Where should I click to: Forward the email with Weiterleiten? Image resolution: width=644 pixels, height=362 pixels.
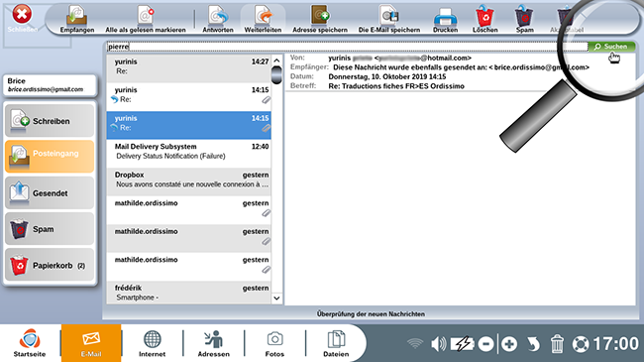[x=263, y=19]
